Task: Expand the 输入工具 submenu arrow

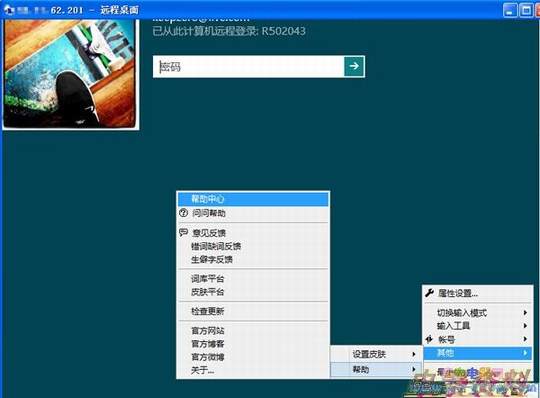Action: click(525, 326)
